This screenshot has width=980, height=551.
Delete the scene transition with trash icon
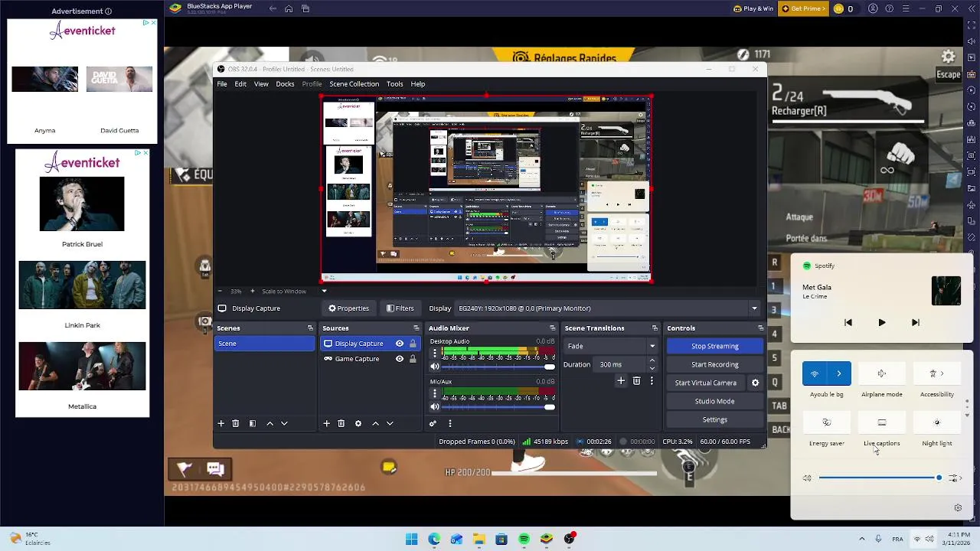point(636,380)
